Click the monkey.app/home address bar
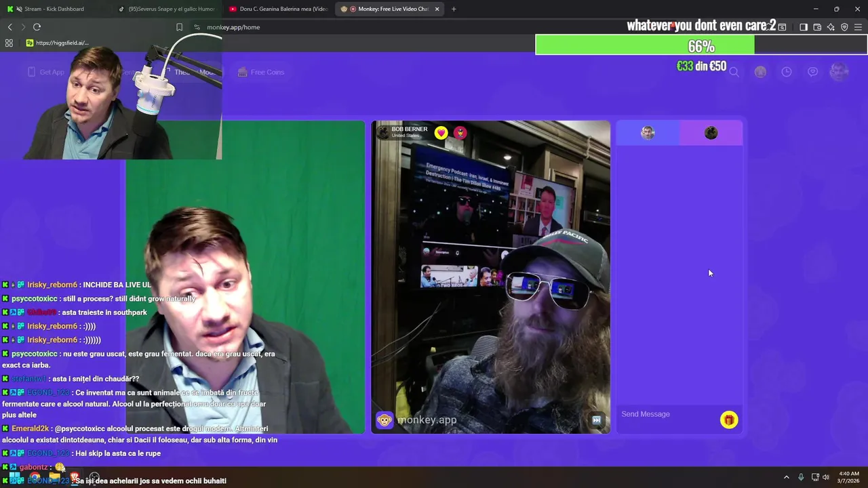 coord(233,27)
